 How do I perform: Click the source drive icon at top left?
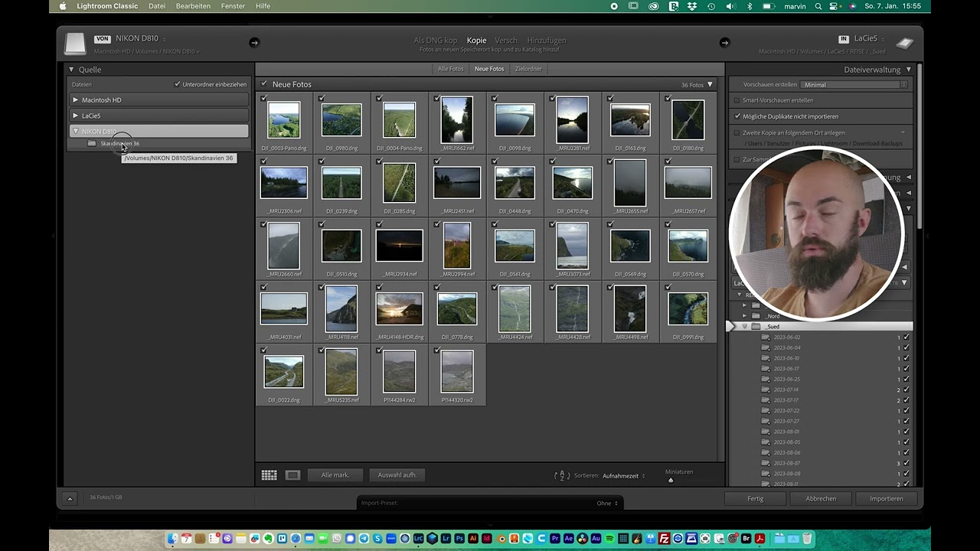(75, 44)
